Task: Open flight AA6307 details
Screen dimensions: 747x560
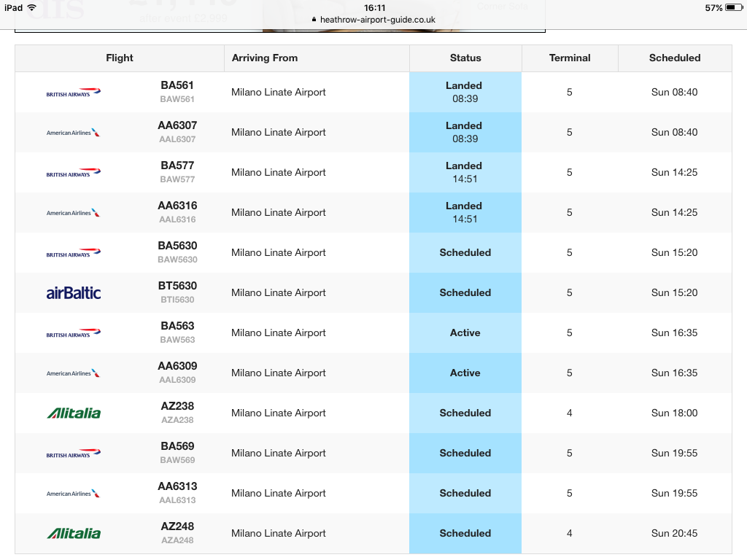Action: point(177,125)
